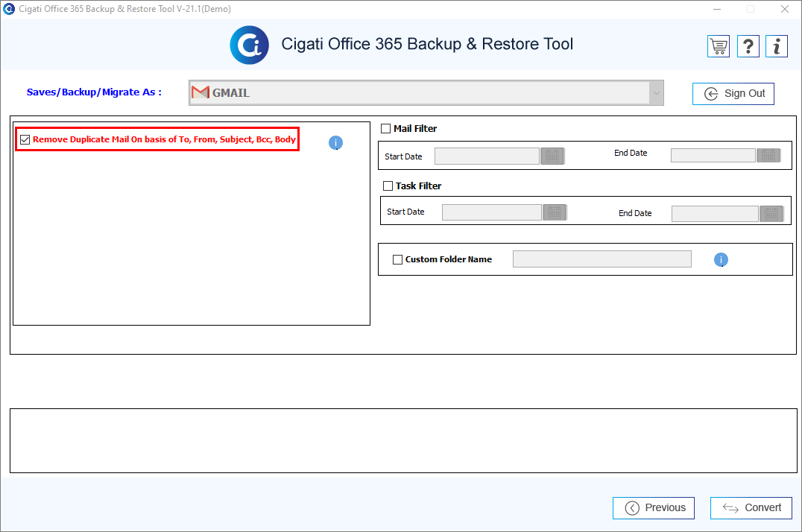Expand the Saves/Backup/Migrate As dropdown arrow

click(656, 93)
